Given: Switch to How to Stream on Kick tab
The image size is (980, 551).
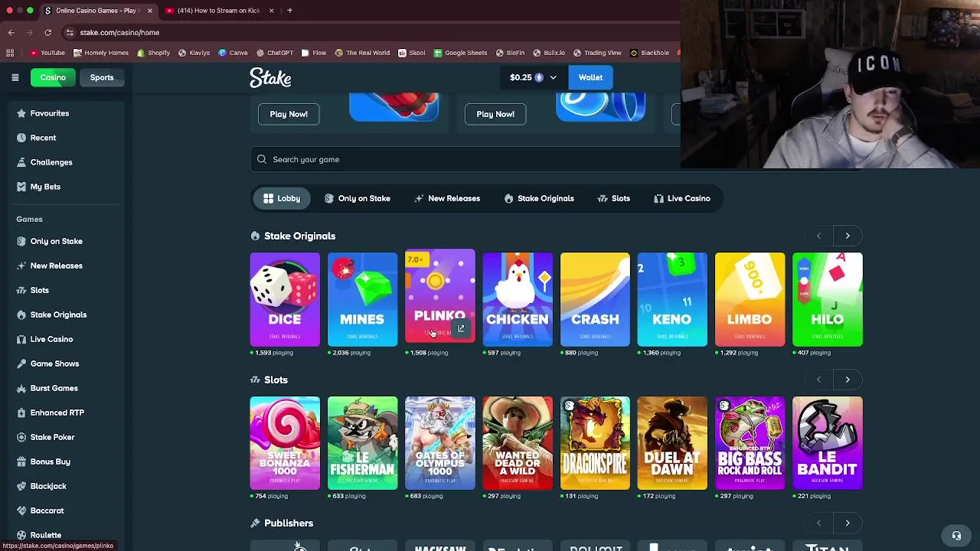Looking at the screenshot, I should [219, 11].
